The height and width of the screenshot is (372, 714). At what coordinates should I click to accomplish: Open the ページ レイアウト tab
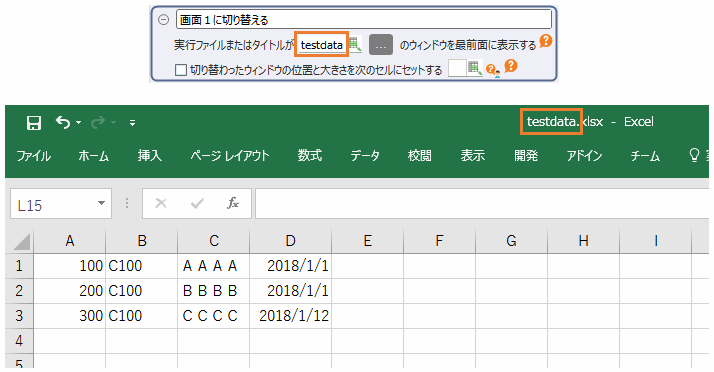tap(230, 156)
